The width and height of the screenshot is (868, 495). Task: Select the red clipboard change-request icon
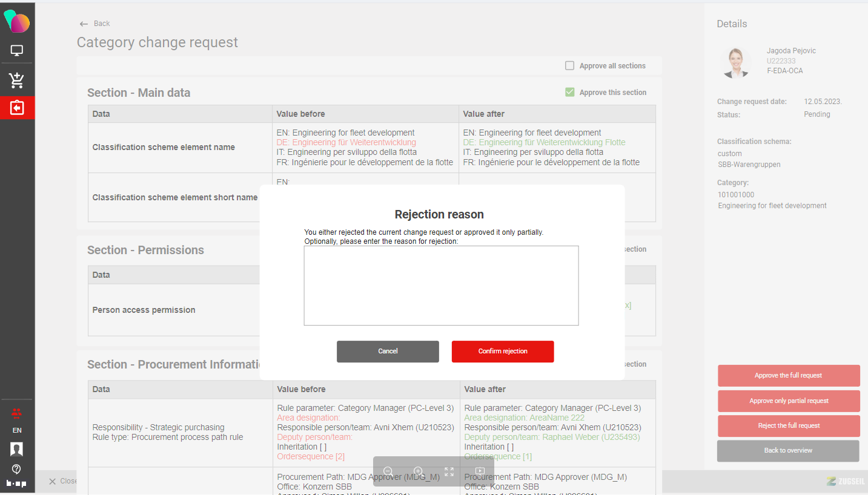point(17,108)
